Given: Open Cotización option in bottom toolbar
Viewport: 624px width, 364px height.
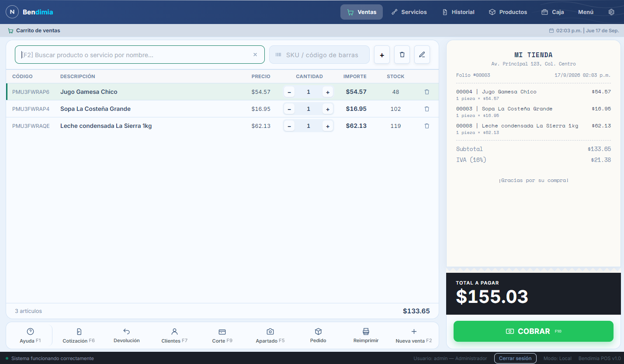Looking at the screenshot, I should click(x=79, y=336).
